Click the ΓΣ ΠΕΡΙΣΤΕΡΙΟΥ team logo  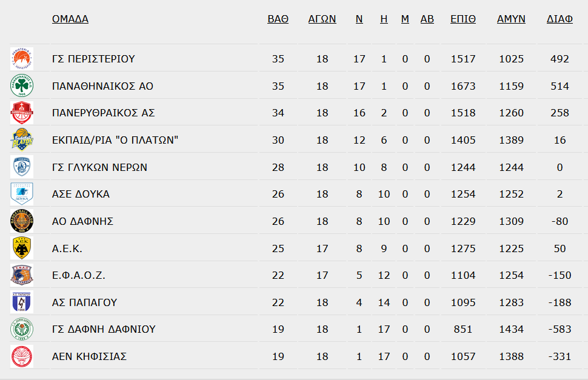click(22, 59)
